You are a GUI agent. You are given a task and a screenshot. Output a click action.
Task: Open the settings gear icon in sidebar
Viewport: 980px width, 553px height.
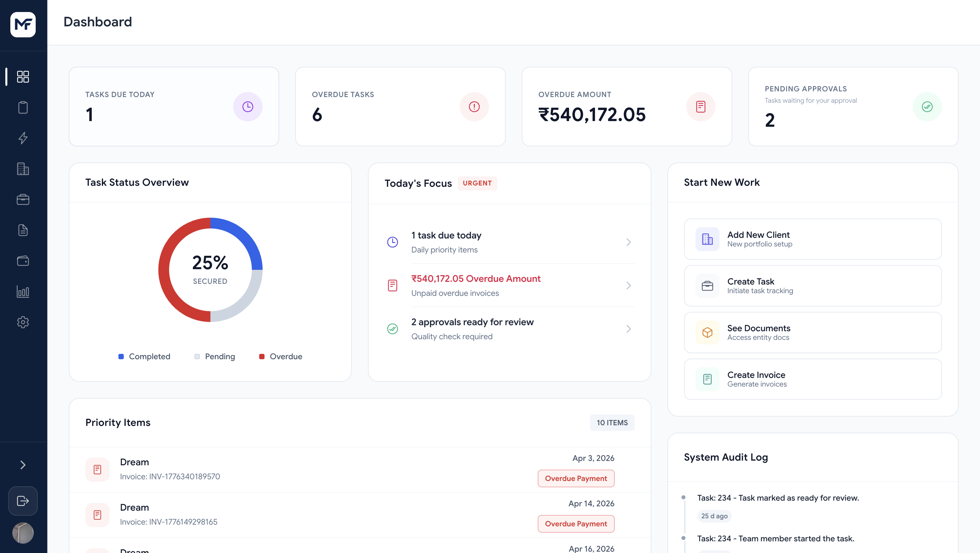coord(23,322)
